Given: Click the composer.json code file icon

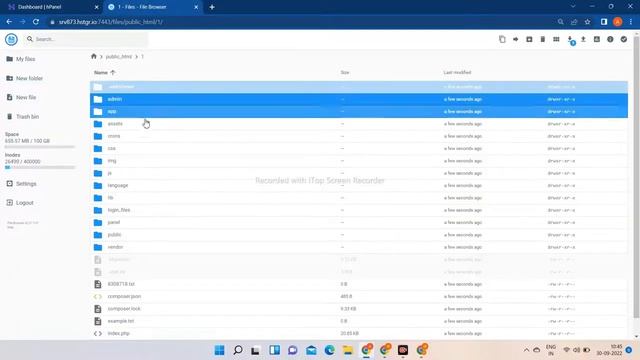Looking at the screenshot, I should click(x=98, y=296).
